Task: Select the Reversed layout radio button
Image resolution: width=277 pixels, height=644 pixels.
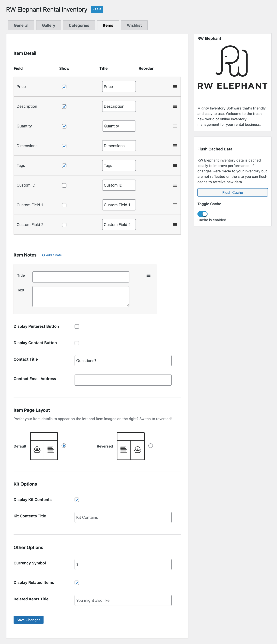Action: (151, 446)
